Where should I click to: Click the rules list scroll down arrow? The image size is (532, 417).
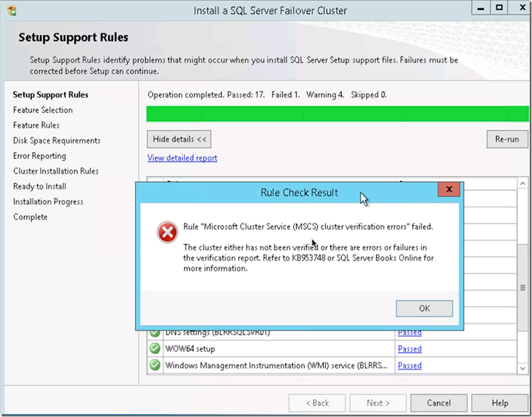pyautogui.click(x=523, y=368)
